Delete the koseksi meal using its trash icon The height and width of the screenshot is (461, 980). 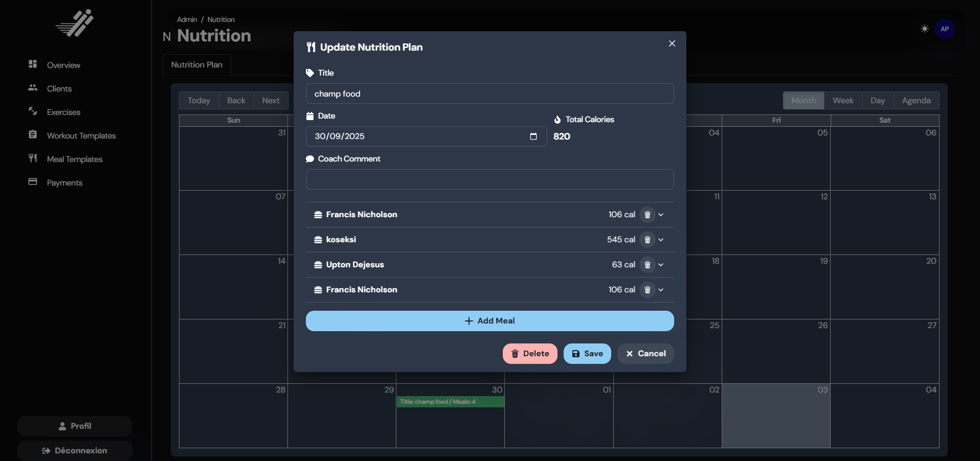[x=648, y=240]
